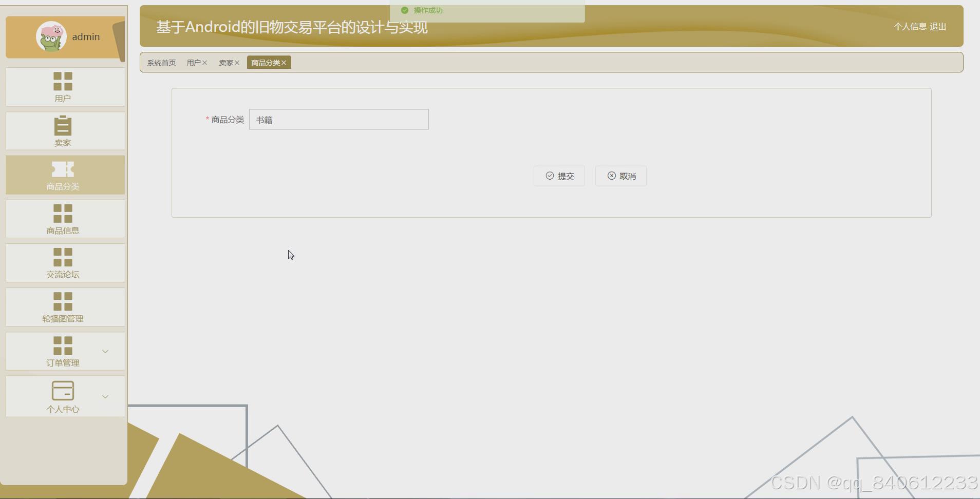
Task: Collapse the success notification banner
Action: (x=487, y=10)
